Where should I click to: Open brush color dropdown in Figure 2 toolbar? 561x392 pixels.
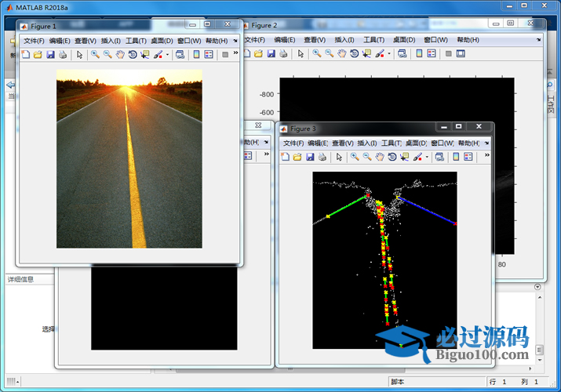(x=389, y=54)
